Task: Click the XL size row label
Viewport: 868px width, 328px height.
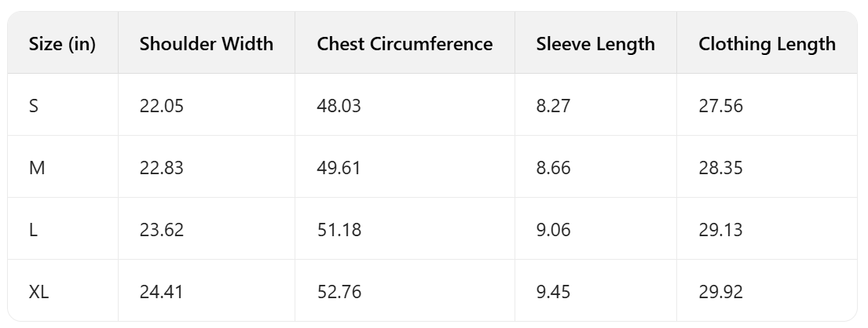Action: (39, 292)
